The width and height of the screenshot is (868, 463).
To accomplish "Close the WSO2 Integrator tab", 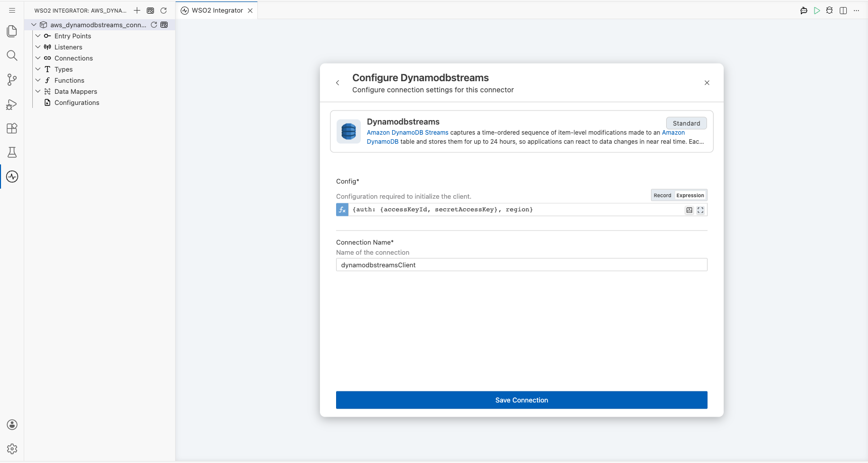I will (x=250, y=11).
